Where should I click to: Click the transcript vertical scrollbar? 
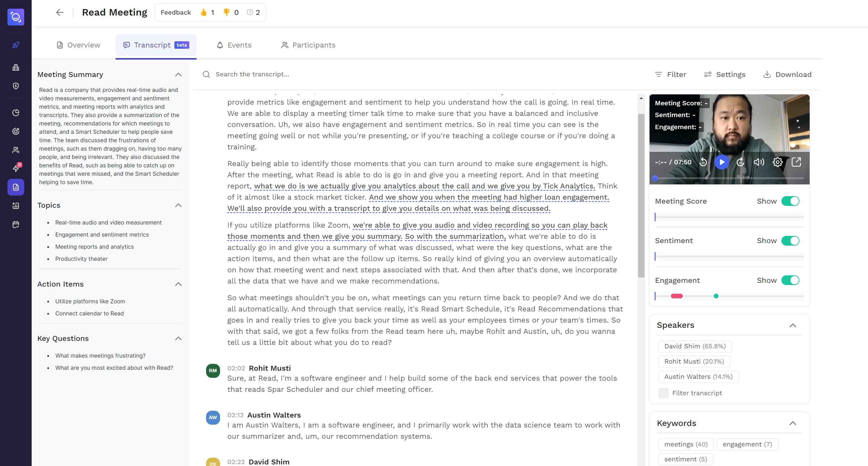(x=641, y=196)
